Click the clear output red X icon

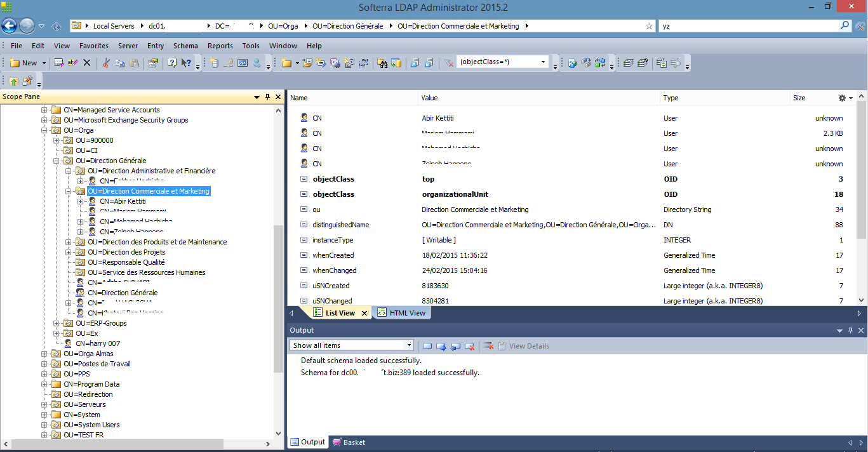point(489,346)
